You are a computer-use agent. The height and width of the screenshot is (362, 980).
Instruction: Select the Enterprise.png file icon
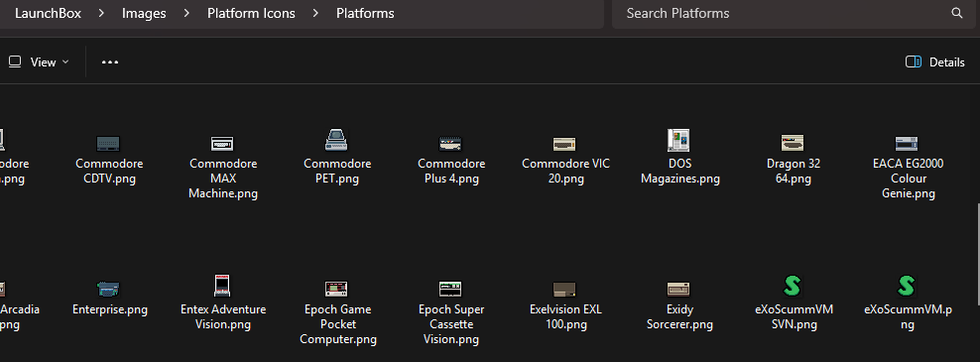point(109,289)
